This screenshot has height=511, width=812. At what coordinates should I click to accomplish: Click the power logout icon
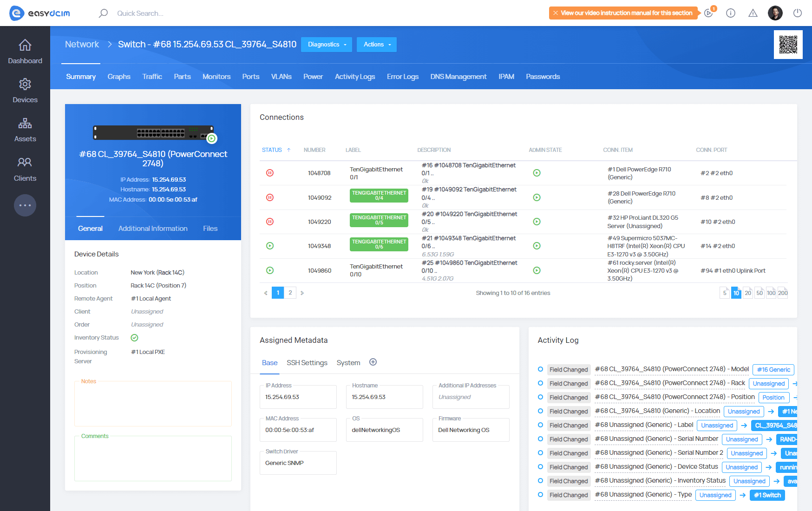(798, 13)
